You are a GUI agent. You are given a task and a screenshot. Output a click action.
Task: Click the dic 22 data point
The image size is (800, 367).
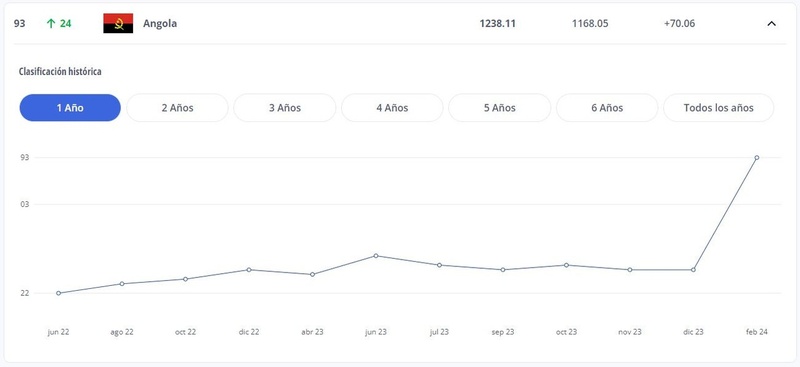pyautogui.click(x=249, y=270)
